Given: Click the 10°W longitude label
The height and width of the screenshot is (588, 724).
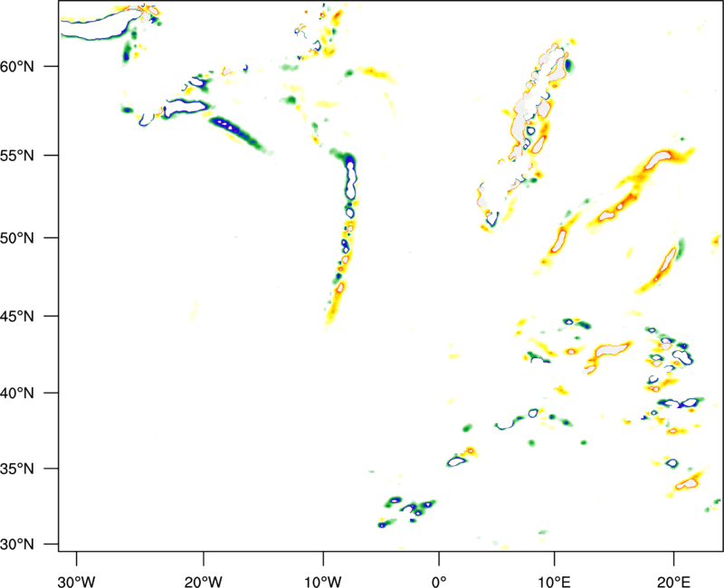Looking at the screenshot, I should pyautogui.click(x=323, y=582).
